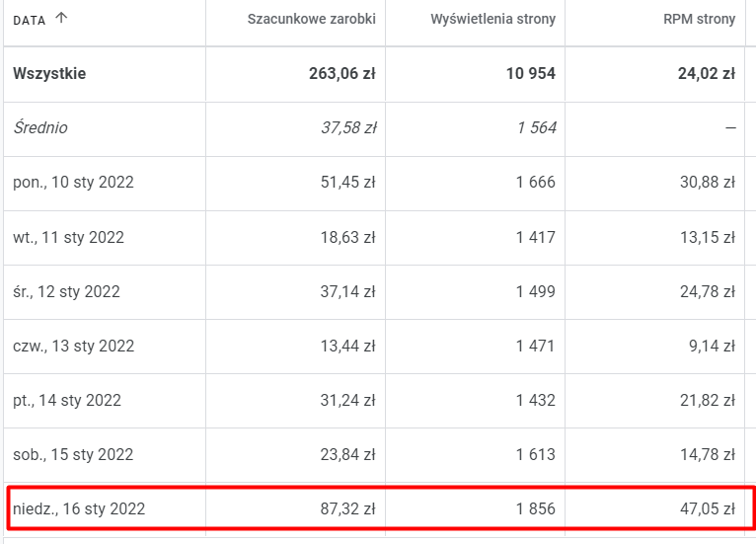Click the highlighted niedz., 16 sty 2022 row
Viewport: 756px width, 544px height.
[79, 509]
